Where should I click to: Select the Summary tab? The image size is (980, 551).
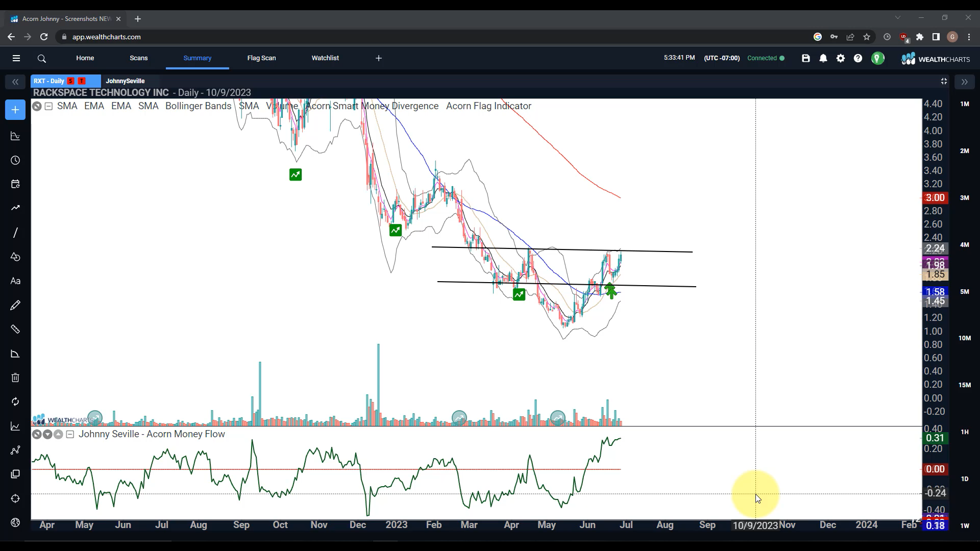(x=198, y=58)
